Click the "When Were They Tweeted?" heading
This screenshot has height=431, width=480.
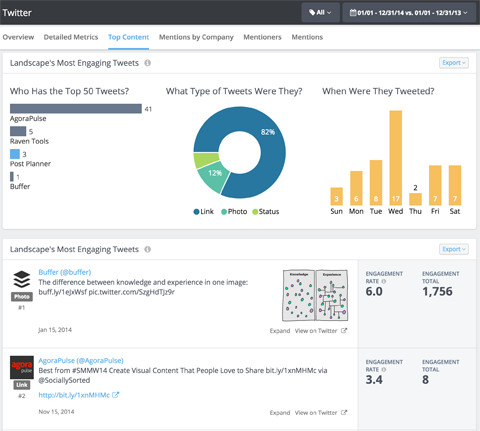[x=378, y=91]
